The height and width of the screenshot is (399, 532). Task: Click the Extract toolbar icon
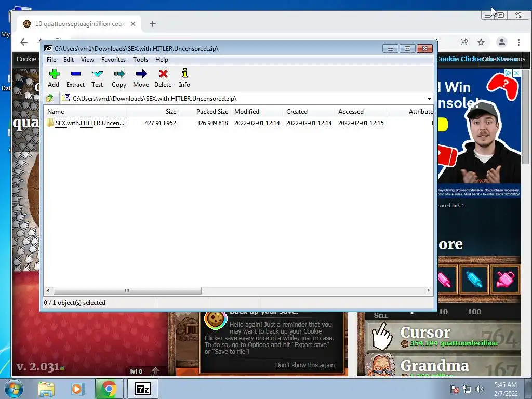click(x=75, y=78)
